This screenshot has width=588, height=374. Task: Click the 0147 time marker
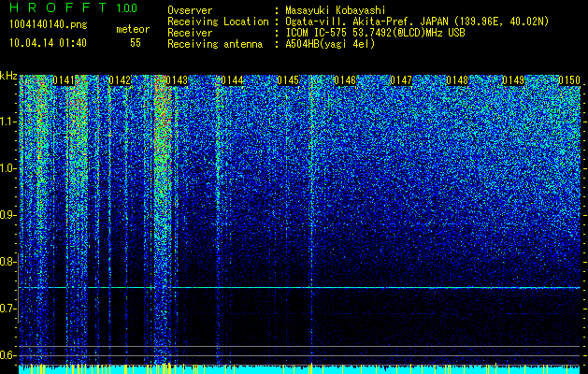pyautogui.click(x=401, y=80)
